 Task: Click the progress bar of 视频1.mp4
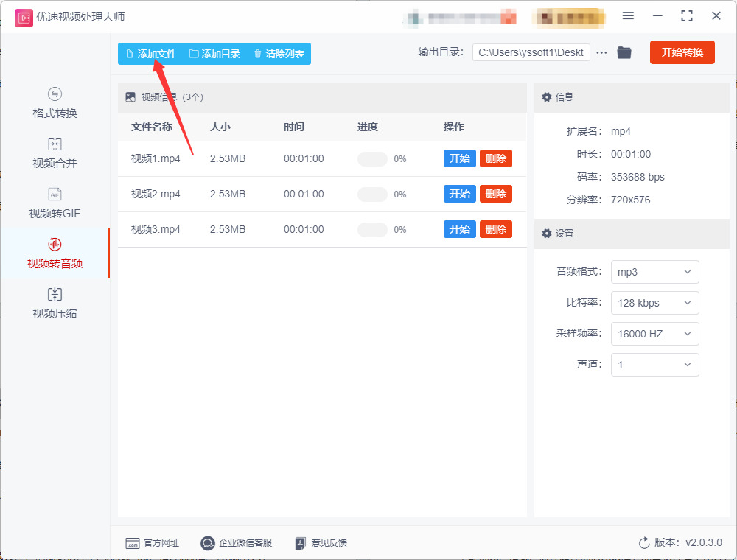click(x=372, y=159)
